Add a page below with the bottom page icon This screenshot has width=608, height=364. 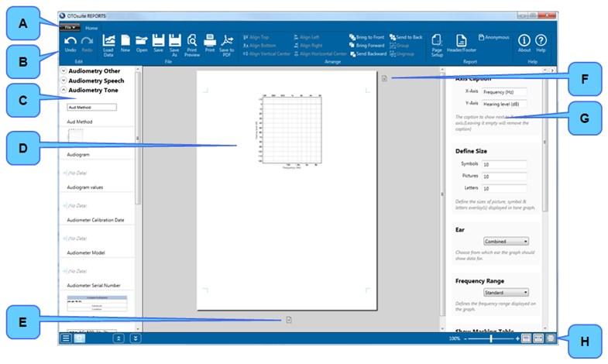point(289,320)
